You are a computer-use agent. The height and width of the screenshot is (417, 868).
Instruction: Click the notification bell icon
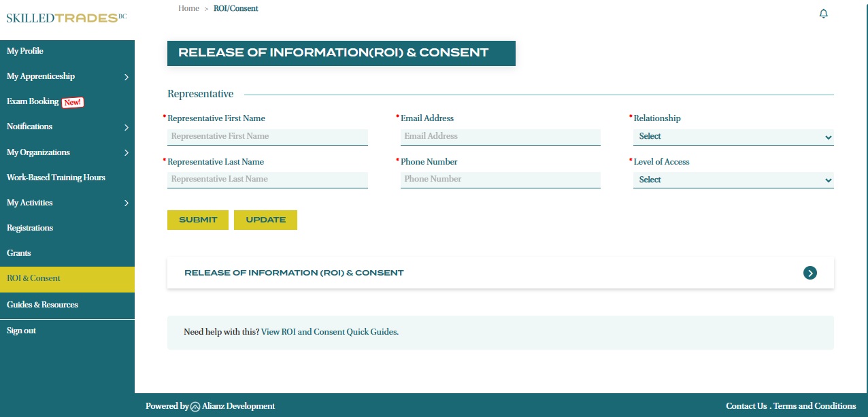click(x=823, y=14)
